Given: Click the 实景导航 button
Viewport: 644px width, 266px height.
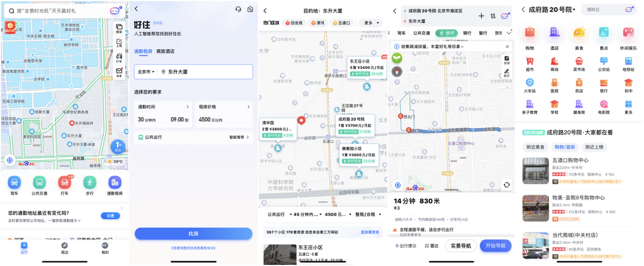Looking at the screenshot, I should pyautogui.click(x=460, y=246).
